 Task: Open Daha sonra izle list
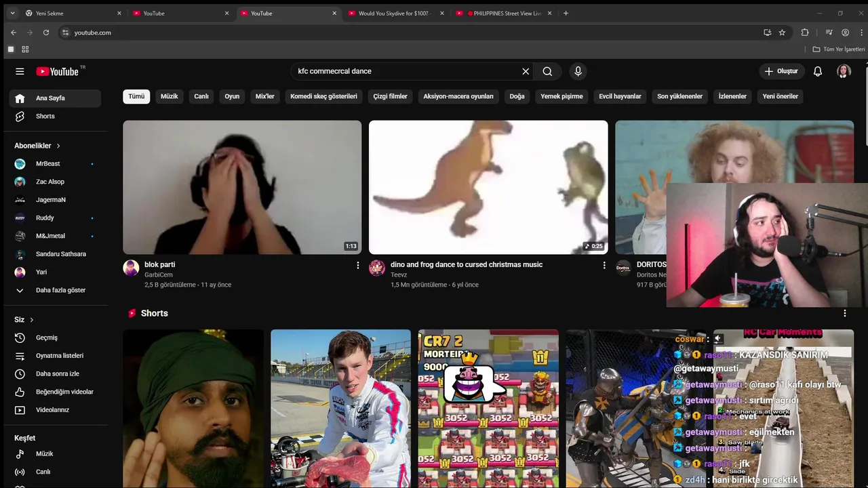click(55, 373)
